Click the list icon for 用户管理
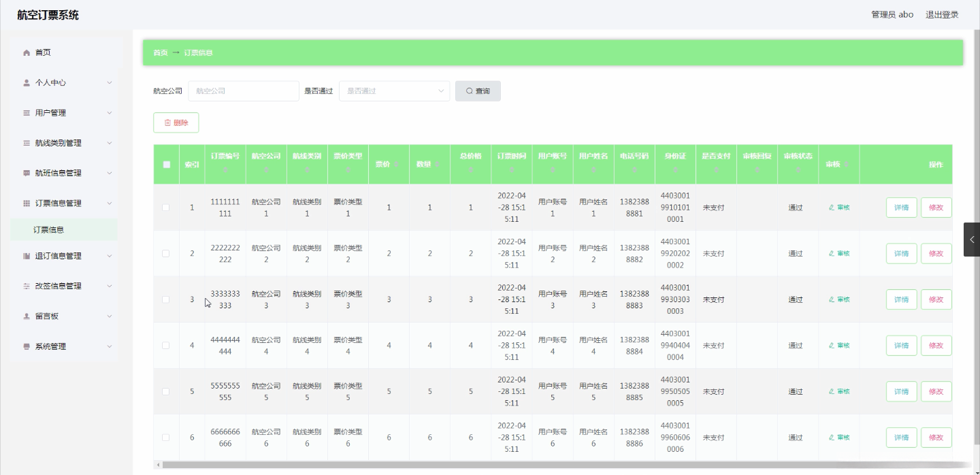980x475 pixels. pos(27,113)
